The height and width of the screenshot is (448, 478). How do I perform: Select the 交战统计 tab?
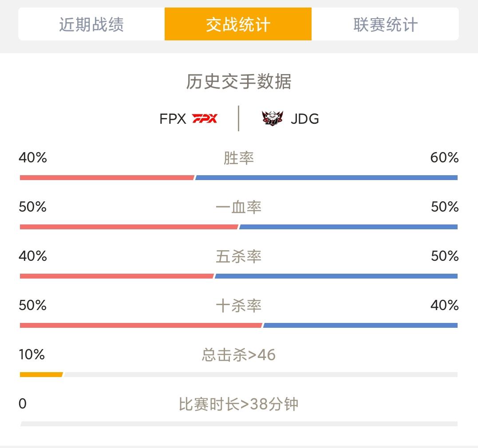238,24
